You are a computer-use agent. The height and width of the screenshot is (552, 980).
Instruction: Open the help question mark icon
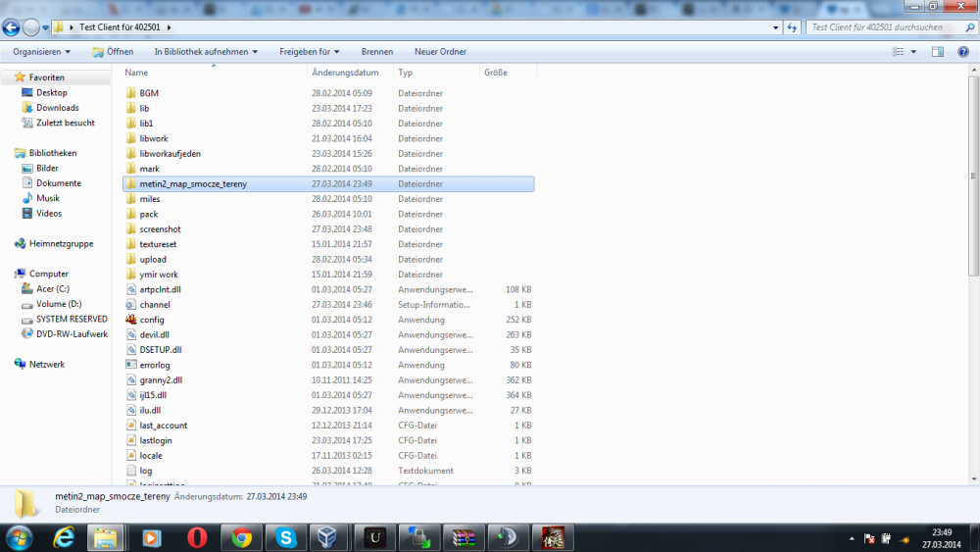tap(963, 52)
